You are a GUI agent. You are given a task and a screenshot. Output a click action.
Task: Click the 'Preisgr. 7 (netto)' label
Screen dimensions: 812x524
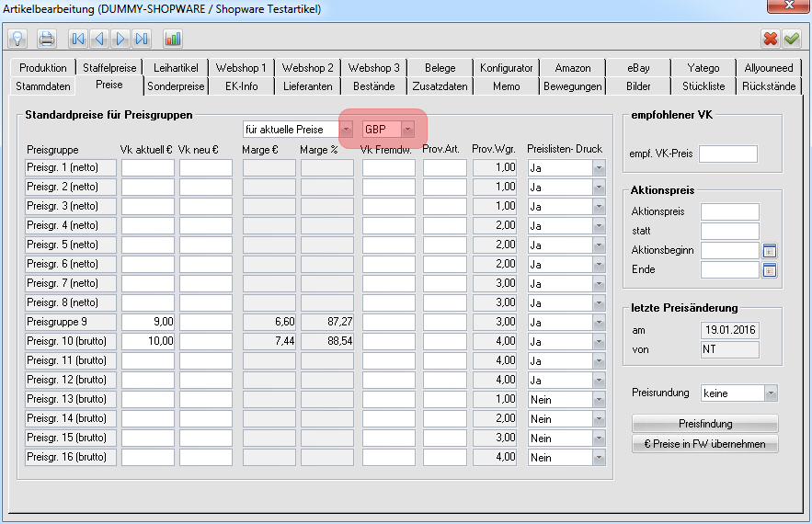coord(71,283)
